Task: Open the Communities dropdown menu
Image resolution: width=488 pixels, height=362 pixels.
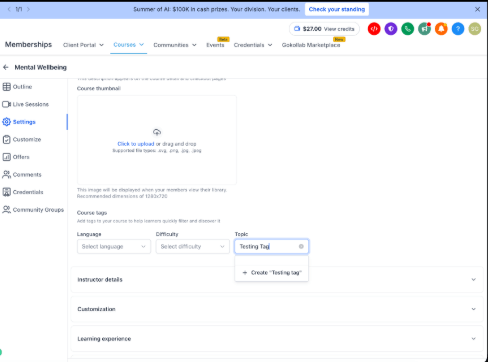Action: click(x=175, y=45)
